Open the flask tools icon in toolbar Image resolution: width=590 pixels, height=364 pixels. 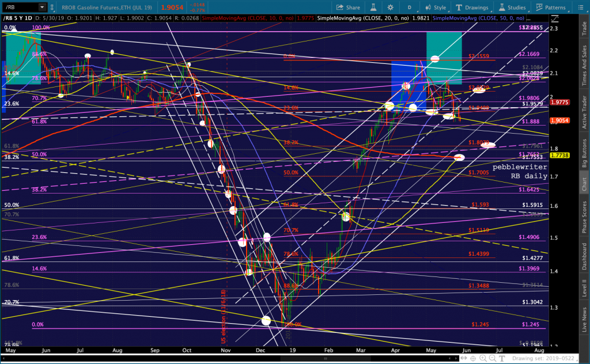pyautogui.click(x=373, y=7)
